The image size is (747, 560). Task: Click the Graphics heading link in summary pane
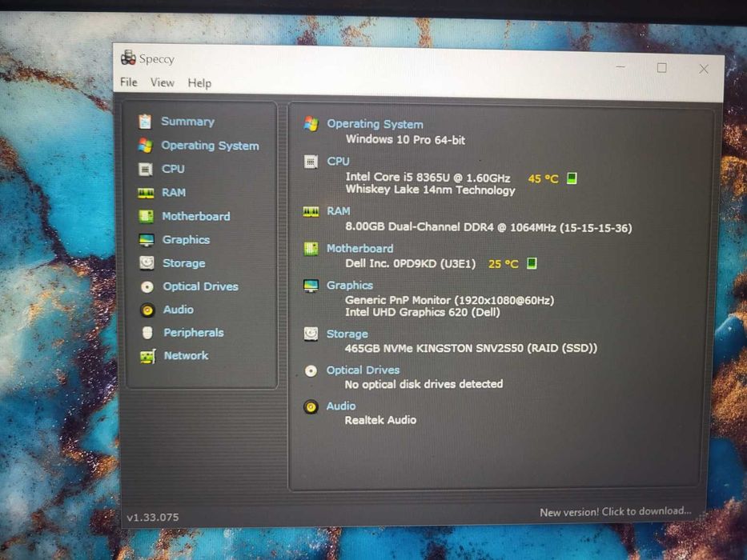[x=350, y=286]
